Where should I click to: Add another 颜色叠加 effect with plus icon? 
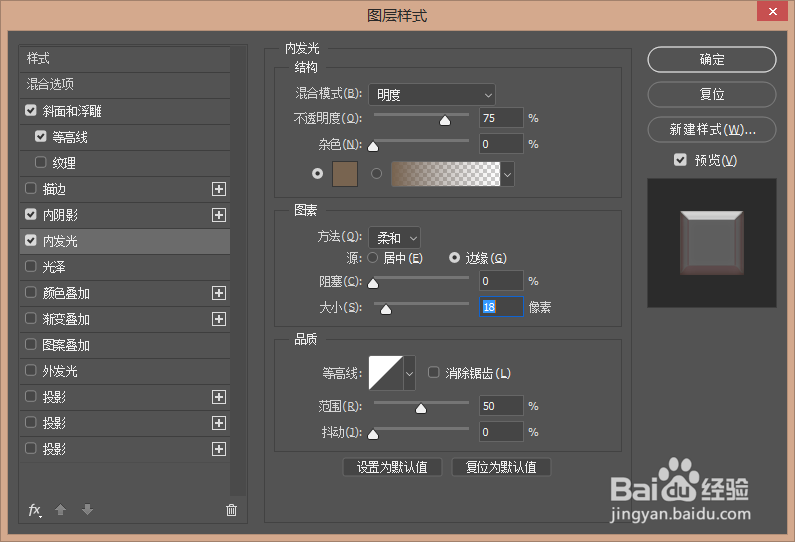(x=219, y=293)
